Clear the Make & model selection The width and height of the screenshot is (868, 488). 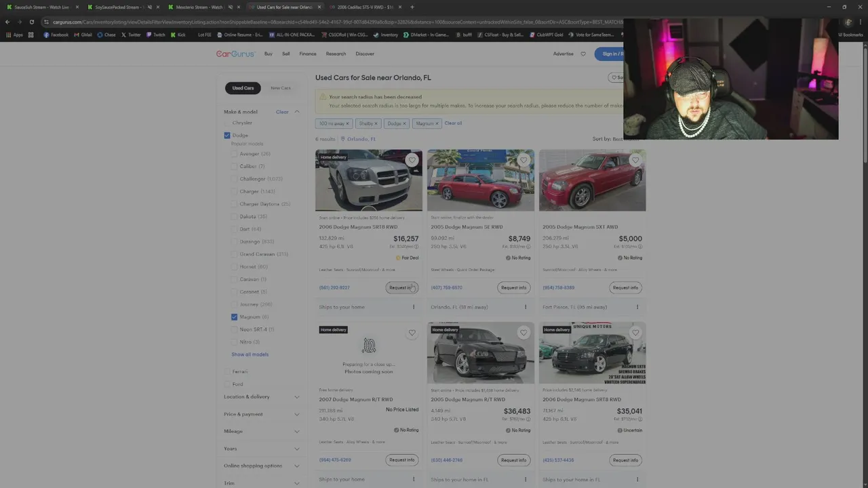282,112
